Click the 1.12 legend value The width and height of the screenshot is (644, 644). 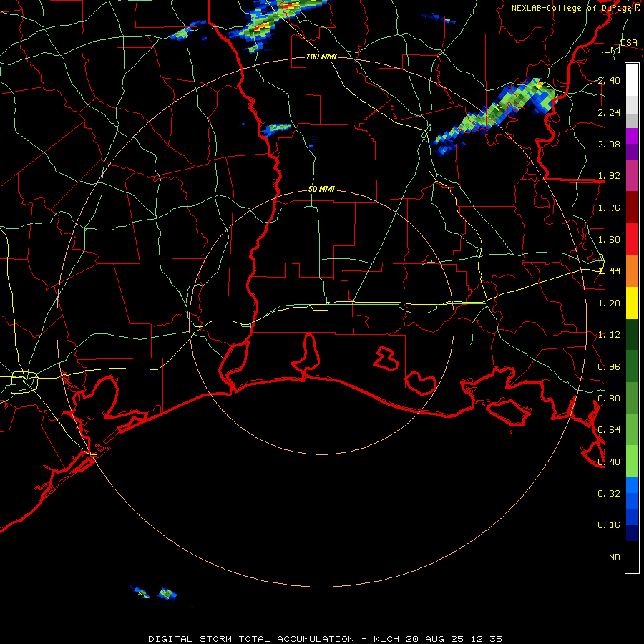point(609,335)
